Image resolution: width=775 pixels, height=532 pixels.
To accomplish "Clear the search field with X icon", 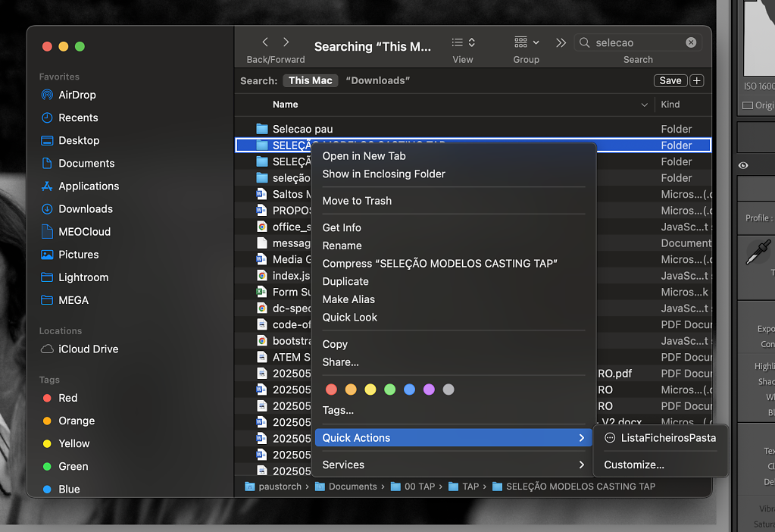I will pyautogui.click(x=691, y=42).
